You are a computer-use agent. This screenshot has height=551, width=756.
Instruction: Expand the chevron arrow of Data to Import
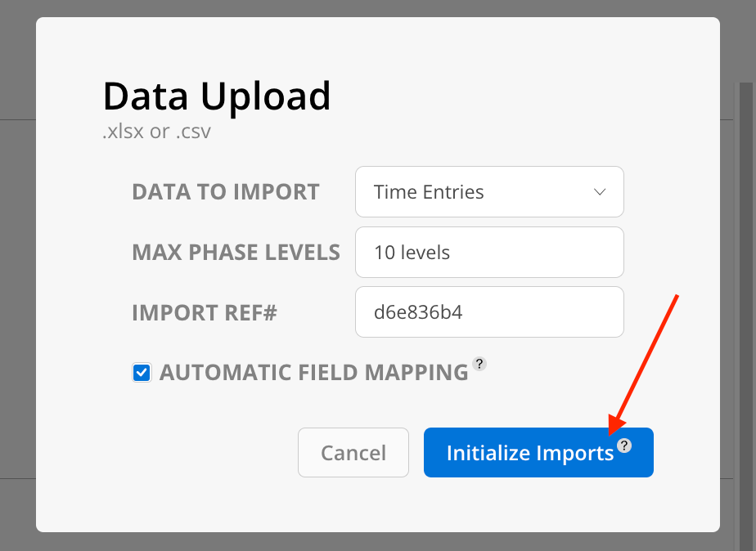coord(600,192)
